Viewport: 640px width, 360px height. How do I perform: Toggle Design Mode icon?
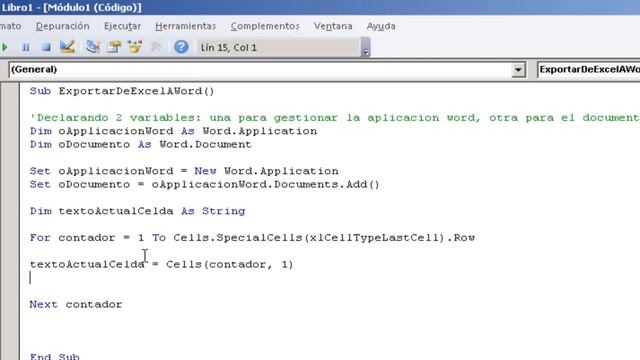(x=67, y=47)
